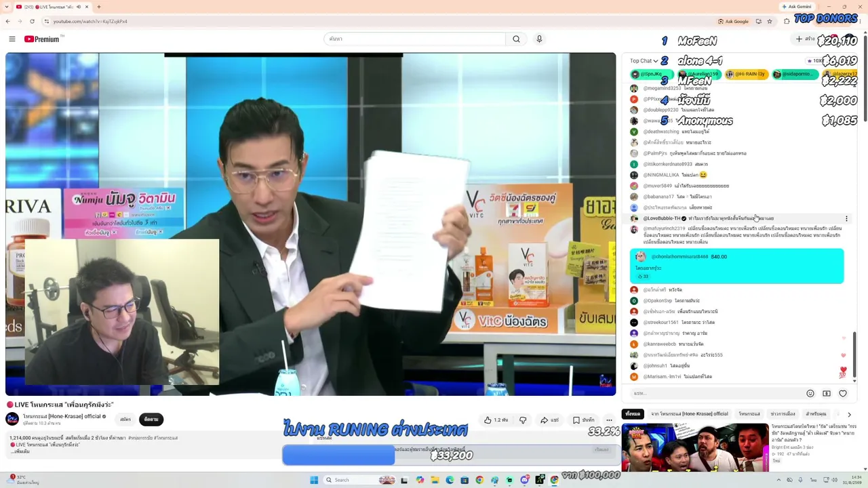
Task: Open the recommended Bright Ent video thumbnail
Action: point(695,447)
